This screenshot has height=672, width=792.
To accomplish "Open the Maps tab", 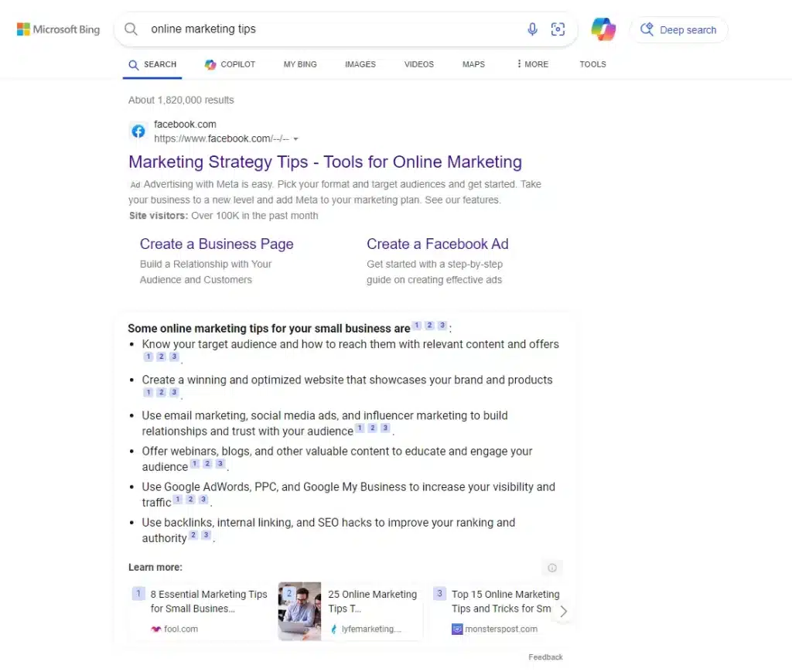I will click(473, 64).
